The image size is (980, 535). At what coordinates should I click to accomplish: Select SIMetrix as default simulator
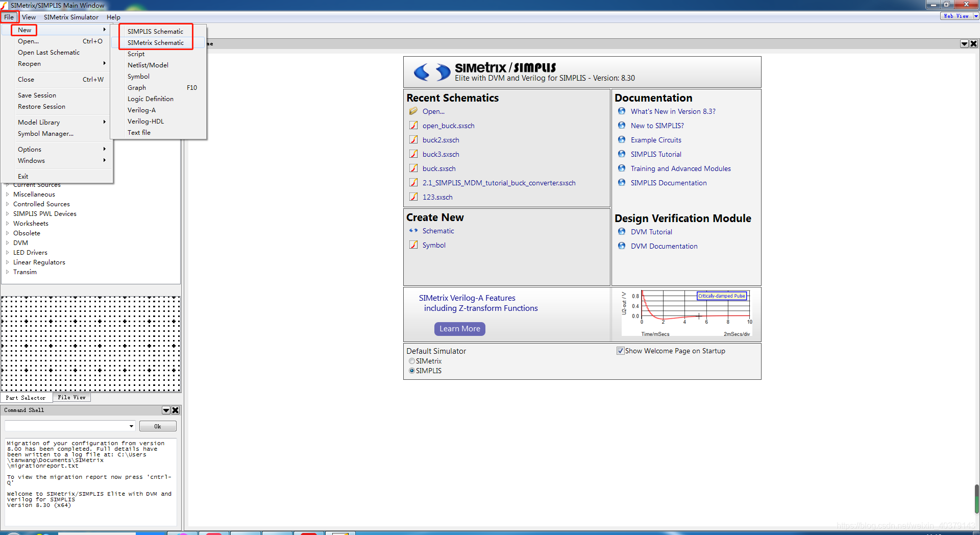pyautogui.click(x=411, y=361)
